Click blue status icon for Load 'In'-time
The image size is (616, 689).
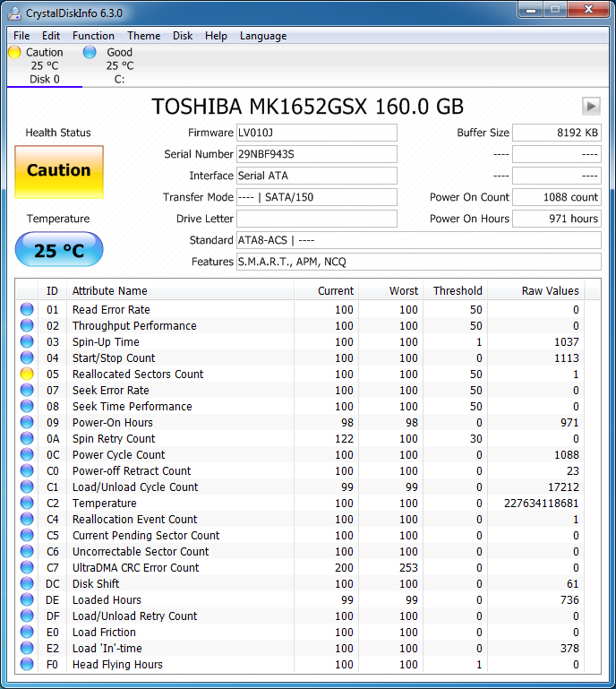coord(27,648)
